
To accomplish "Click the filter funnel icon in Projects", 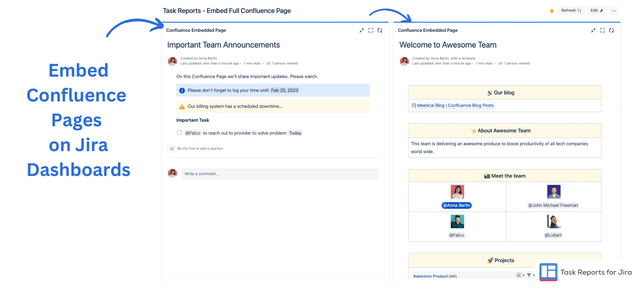I will 529,275.
